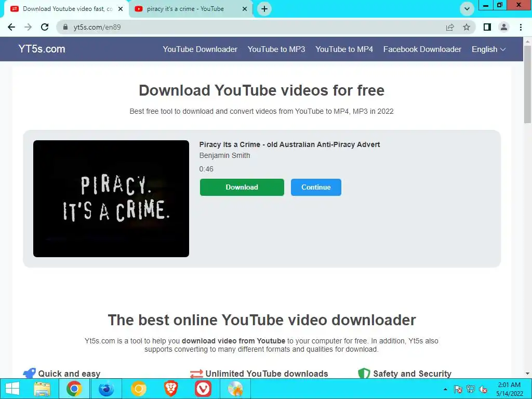The width and height of the screenshot is (532, 399).
Task: Expand the English language dropdown
Action: (488, 49)
